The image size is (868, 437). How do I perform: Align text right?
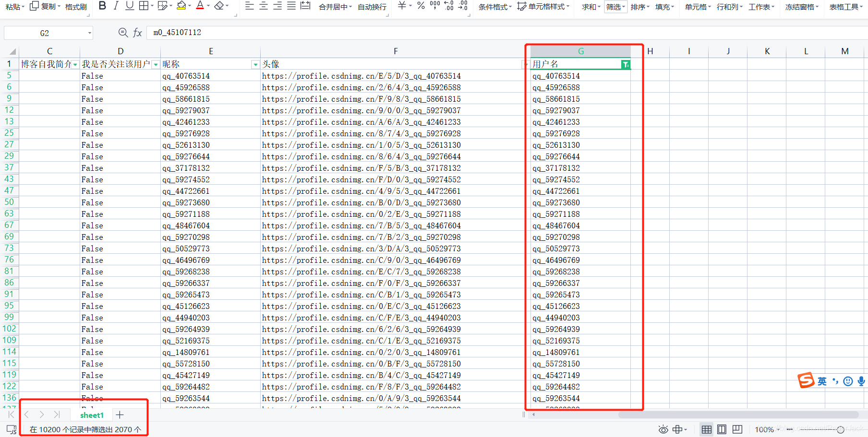277,6
